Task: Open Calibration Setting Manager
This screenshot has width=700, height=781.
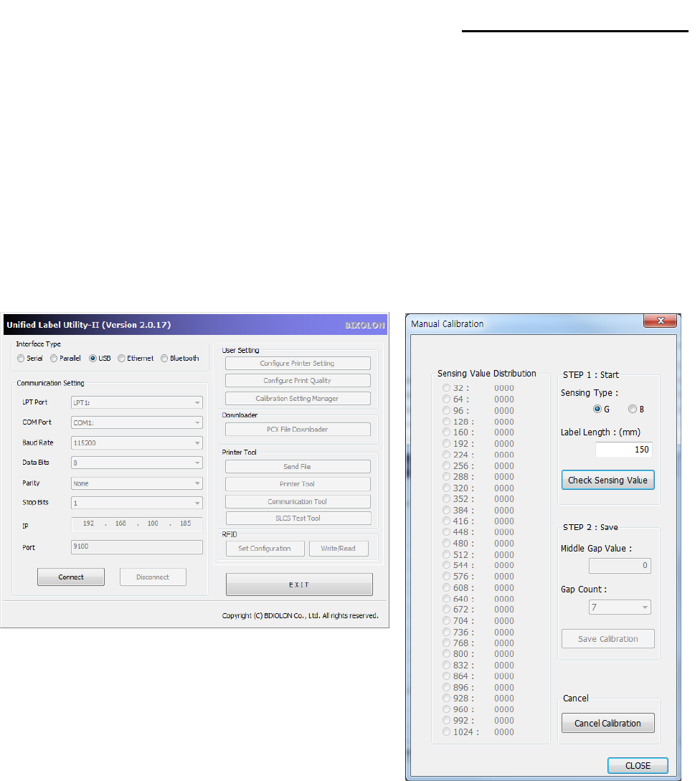Action: coord(298,399)
